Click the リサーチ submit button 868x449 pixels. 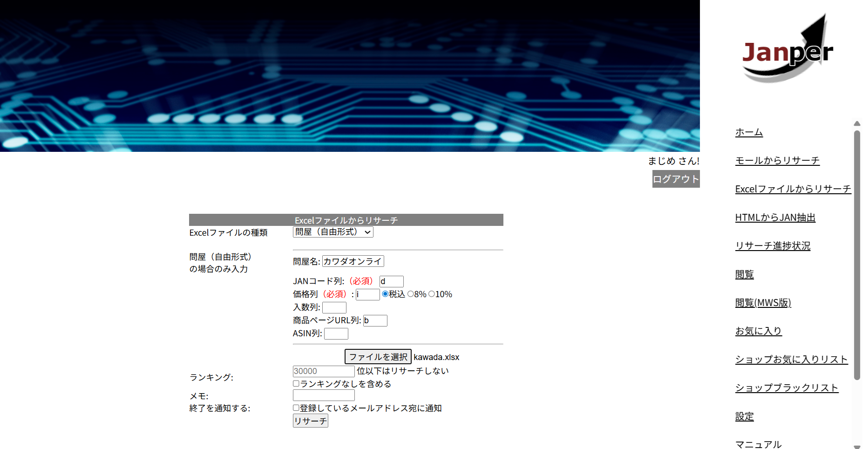pyautogui.click(x=310, y=421)
